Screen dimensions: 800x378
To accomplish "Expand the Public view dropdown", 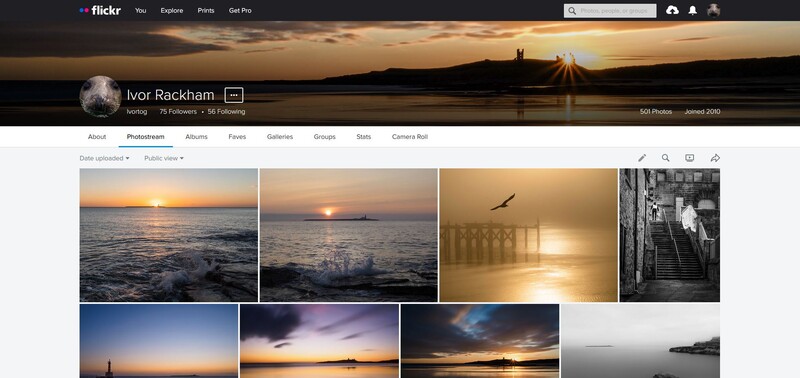I will pyautogui.click(x=164, y=158).
